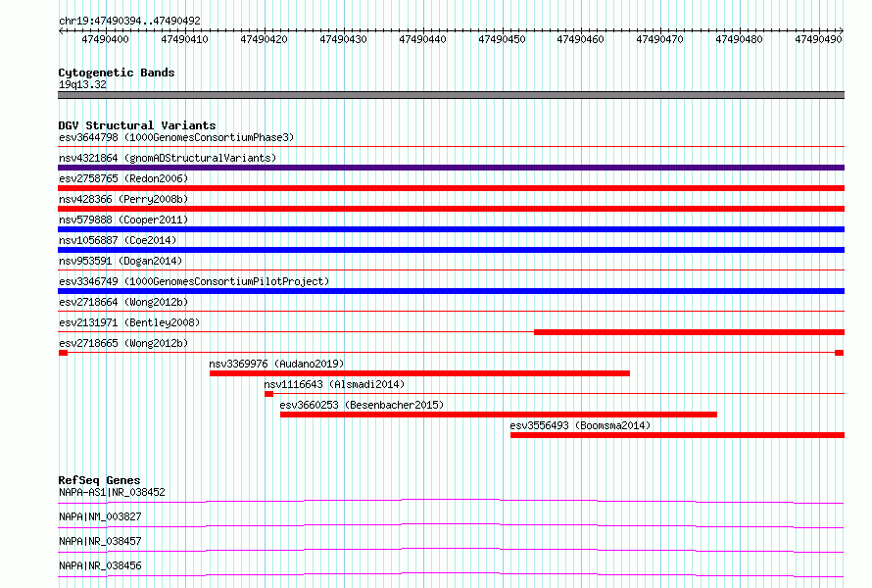
Task: Open the Cytogenetic Bands track heading
Action: (x=117, y=73)
